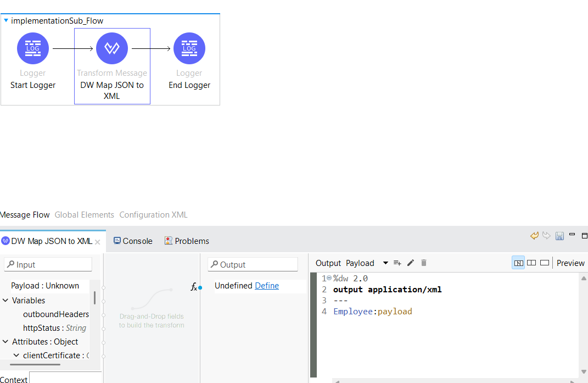Delete the output via trash icon
588x383 pixels.
pyautogui.click(x=423, y=263)
